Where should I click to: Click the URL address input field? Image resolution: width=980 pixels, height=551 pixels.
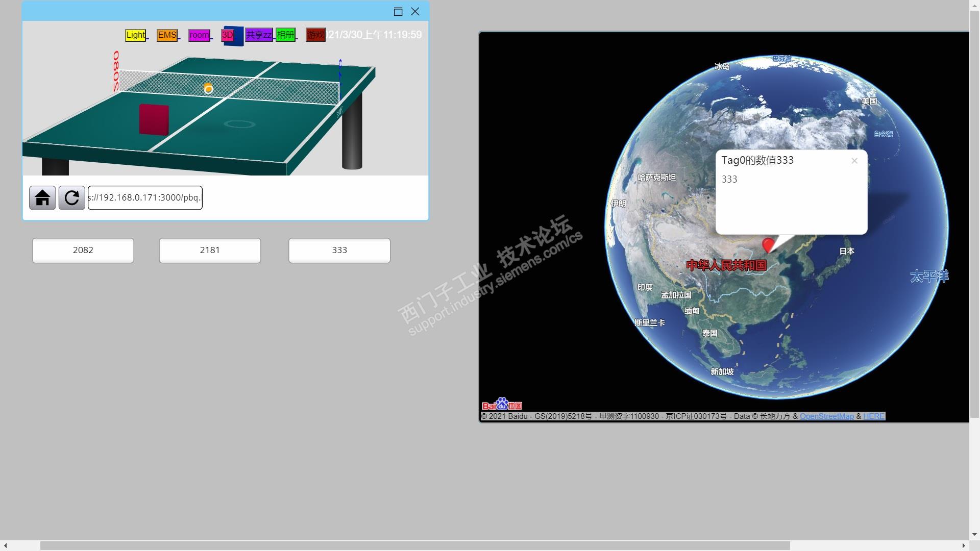(145, 198)
